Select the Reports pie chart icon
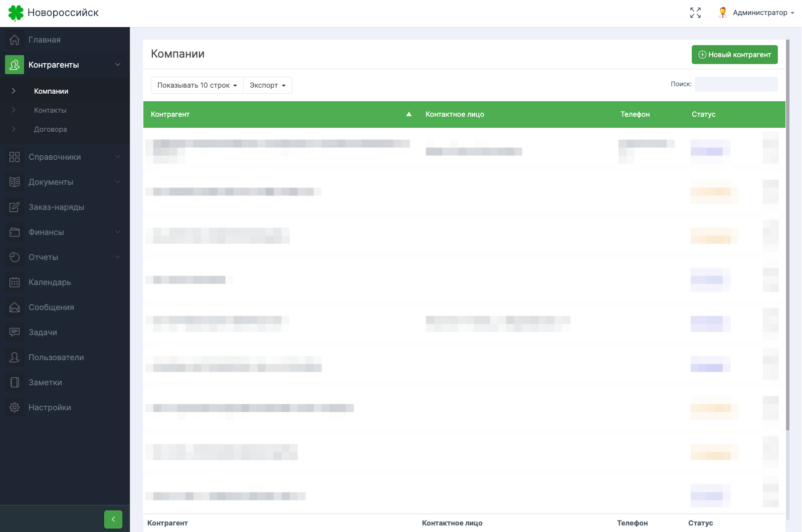Viewport: 802px width, 532px height. (15, 257)
